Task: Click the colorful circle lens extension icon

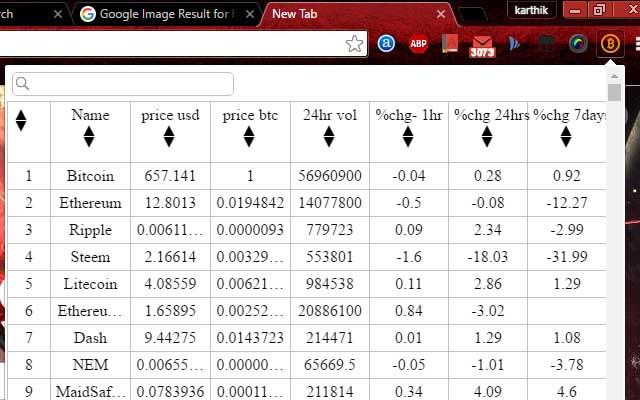Action: [578, 44]
